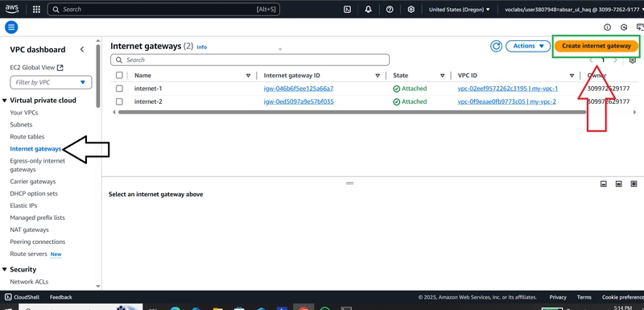Open Route tables in the sidebar
Screen dimensions: 644x310
pyautogui.click(x=27, y=137)
